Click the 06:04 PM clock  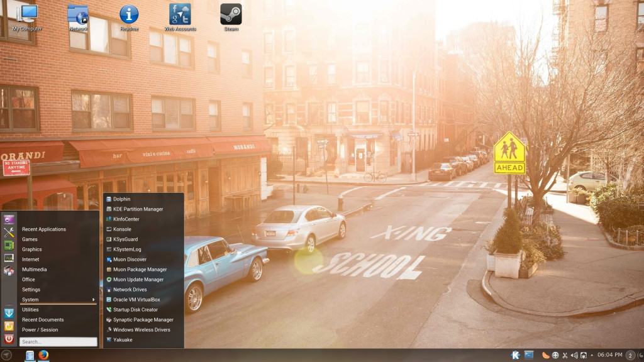pos(609,355)
